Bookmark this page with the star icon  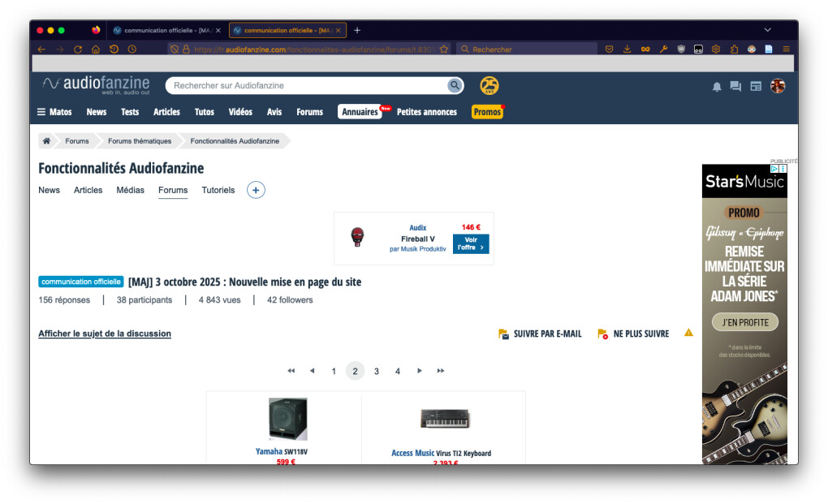click(443, 49)
